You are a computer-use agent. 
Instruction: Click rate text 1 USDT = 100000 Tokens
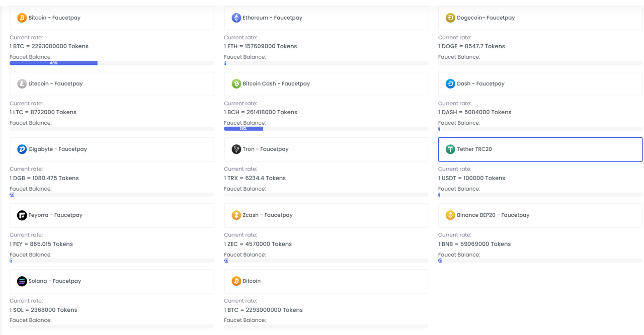[x=471, y=178]
